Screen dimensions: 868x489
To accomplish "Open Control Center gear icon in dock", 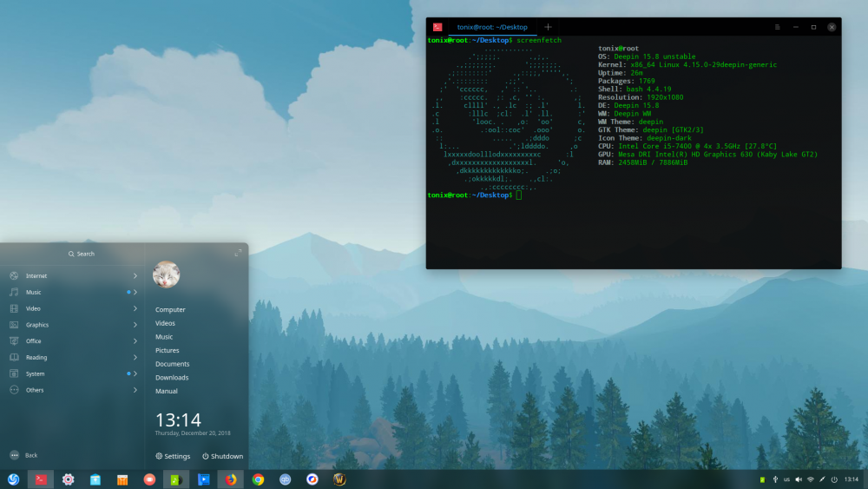I will click(x=68, y=479).
